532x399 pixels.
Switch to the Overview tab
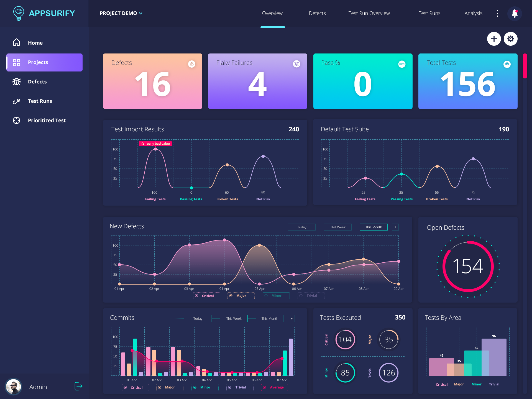(272, 13)
